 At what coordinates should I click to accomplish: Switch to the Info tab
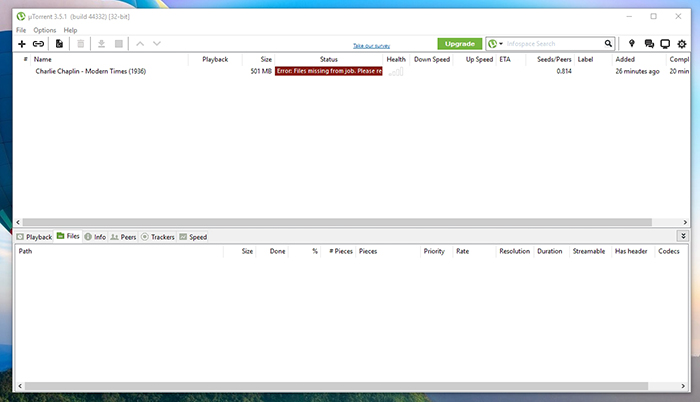[x=95, y=237]
